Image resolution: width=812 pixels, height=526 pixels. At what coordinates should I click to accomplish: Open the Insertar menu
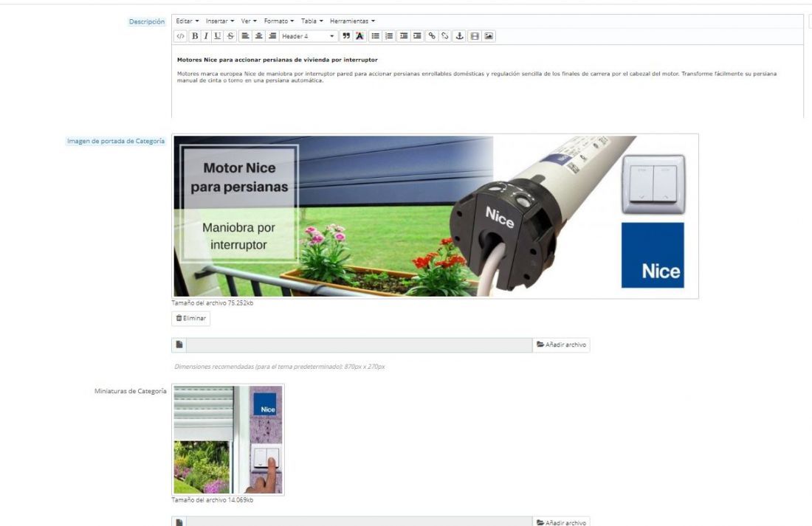[219, 21]
